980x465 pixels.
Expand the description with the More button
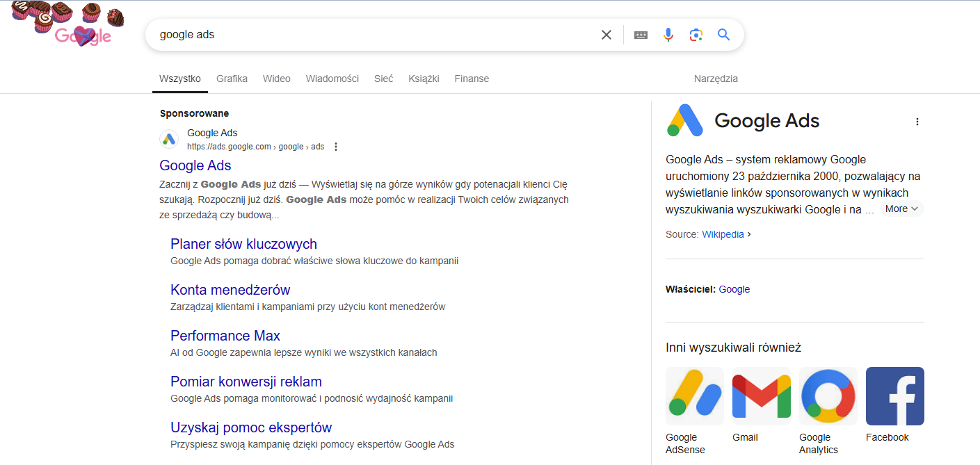coord(902,209)
